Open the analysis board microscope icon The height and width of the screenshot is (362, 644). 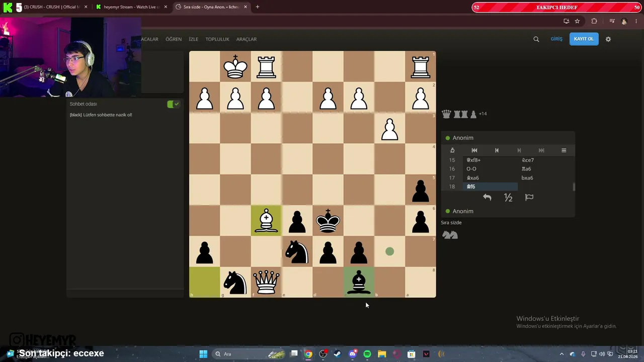click(452, 150)
